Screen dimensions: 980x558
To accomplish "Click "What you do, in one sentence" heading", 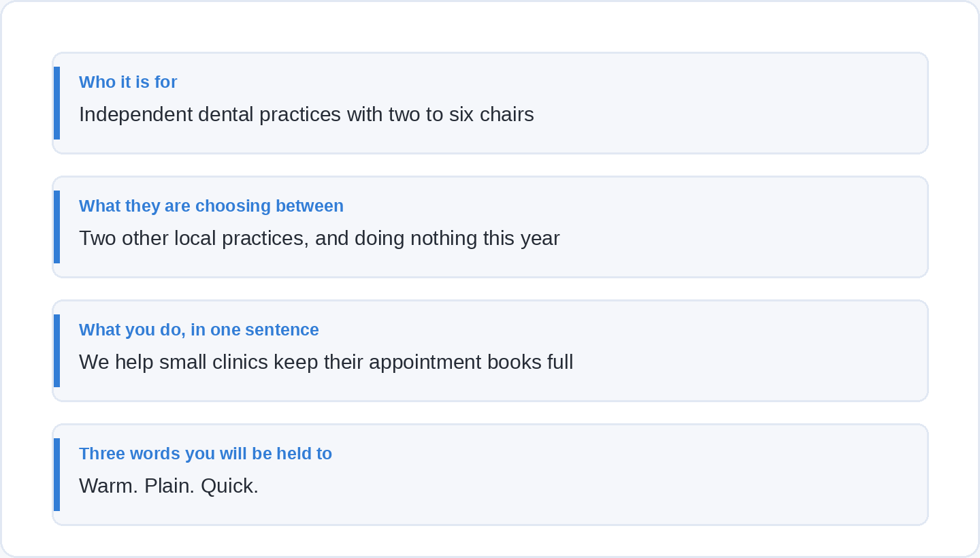I will coord(199,329).
